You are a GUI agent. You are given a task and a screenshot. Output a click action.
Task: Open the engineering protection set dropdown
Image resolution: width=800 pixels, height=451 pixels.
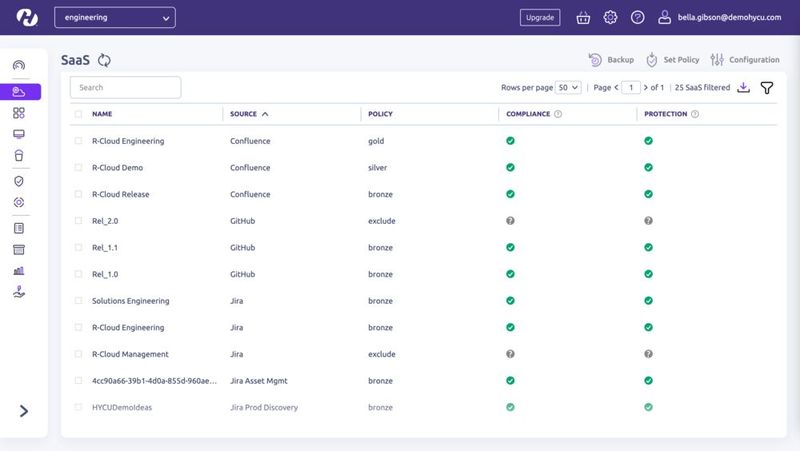(114, 17)
